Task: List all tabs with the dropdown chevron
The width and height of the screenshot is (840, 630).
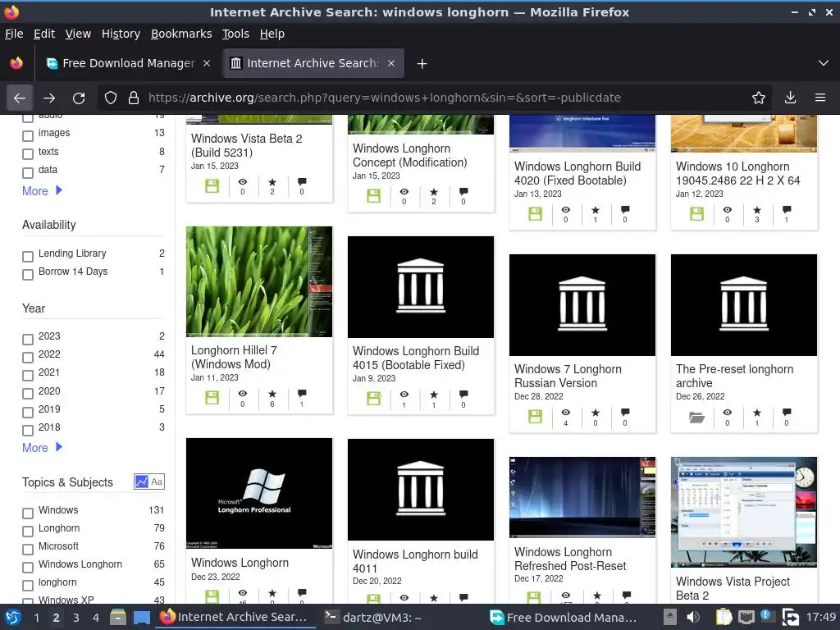Action: tap(824, 63)
